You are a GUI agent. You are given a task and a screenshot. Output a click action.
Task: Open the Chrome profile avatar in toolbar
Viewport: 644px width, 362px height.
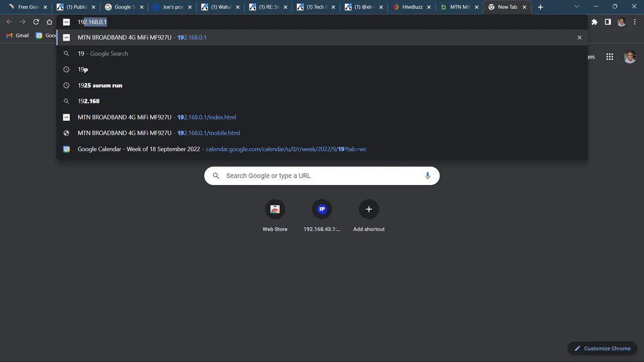(621, 22)
